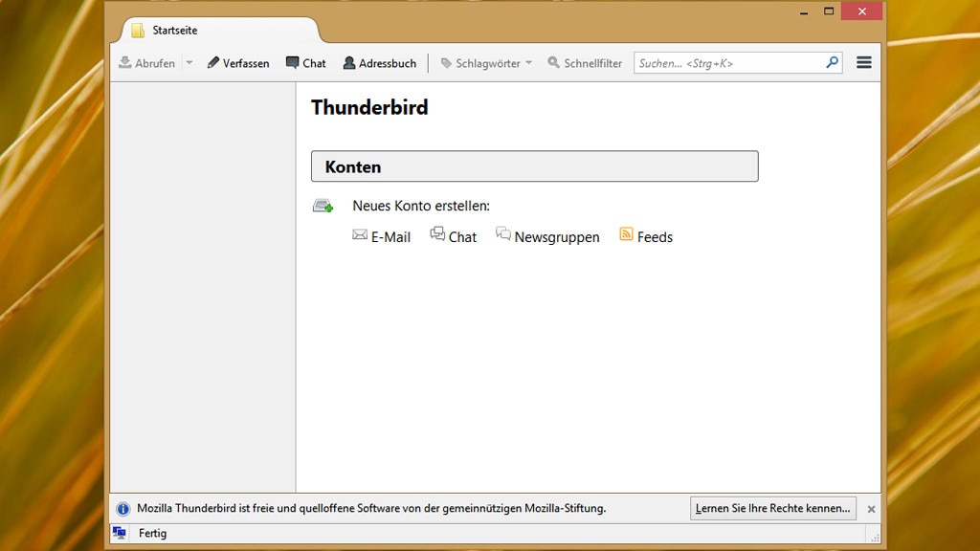980x551 pixels.
Task: Compose a message with Verfassen
Action: [238, 63]
